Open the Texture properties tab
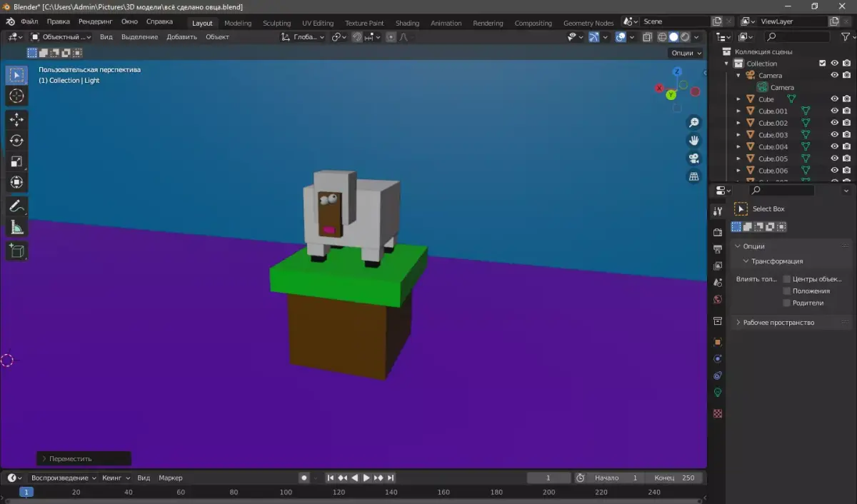Viewport: 857px width, 504px height. [x=718, y=413]
